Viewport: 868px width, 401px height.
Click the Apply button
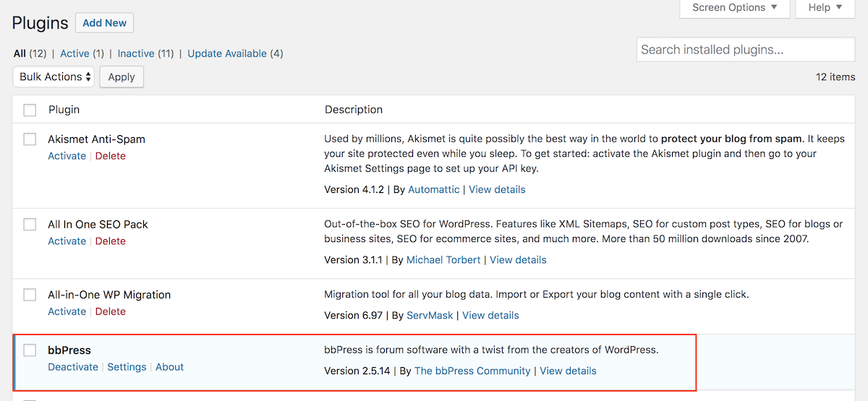coord(122,77)
